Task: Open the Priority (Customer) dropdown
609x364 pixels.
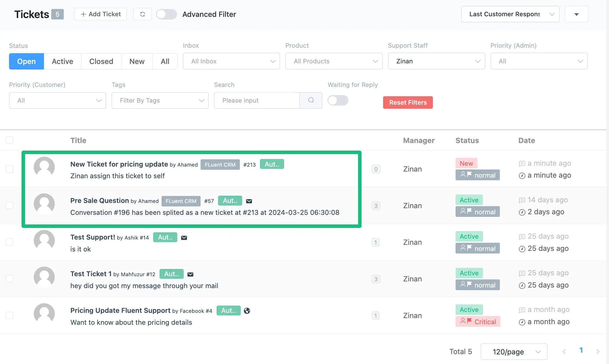Action: (x=58, y=100)
